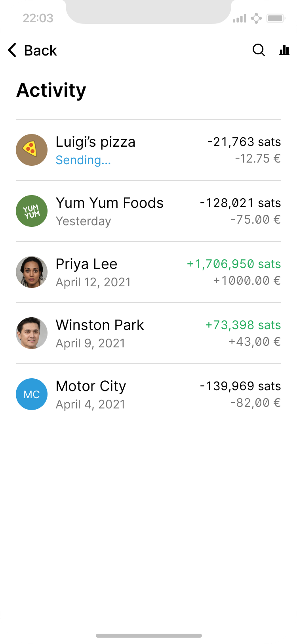The image size is (297, 644).
Task: Tap the blue MC avatar circle
Action: 32,394
